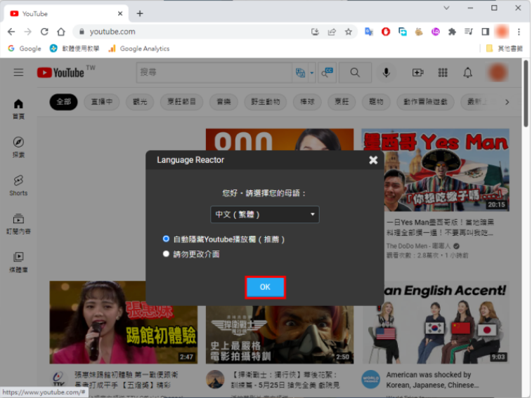Screen dimensions: 532x398
Task: Open the 其他書籤 bookmarks folder
Action: pyautogui.click(x=505, y=48)
